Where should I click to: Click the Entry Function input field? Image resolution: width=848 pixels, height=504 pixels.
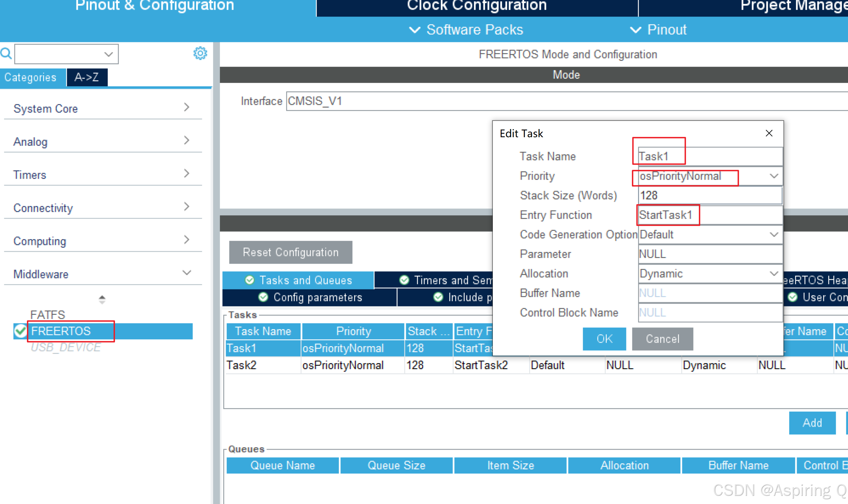[710, 215]
